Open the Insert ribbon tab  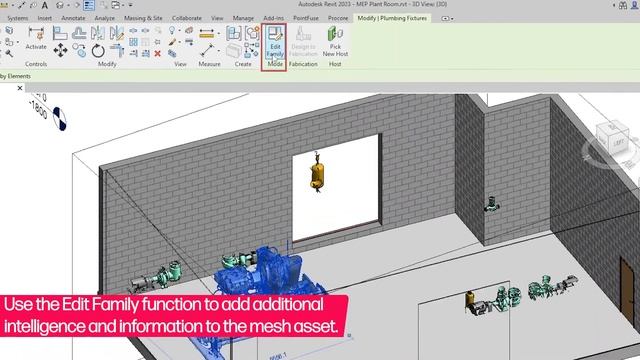(x=44, y=18)
